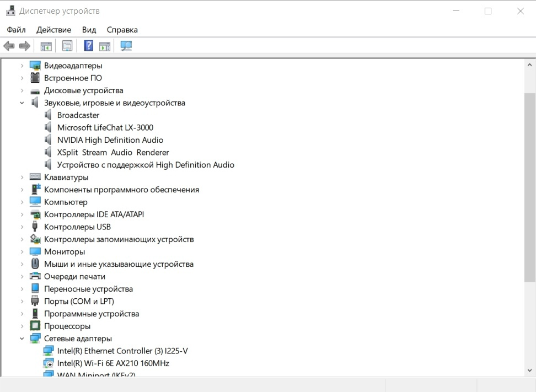Screen dimensions: 536x392
Task: Collapse the Сетевые адаптеры category
Action: tap(22, 339)
